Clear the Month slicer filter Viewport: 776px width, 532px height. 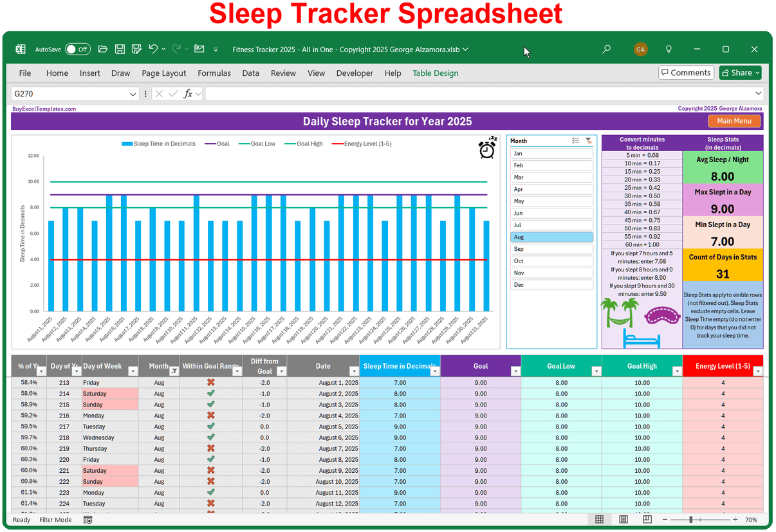coord(589,140)
